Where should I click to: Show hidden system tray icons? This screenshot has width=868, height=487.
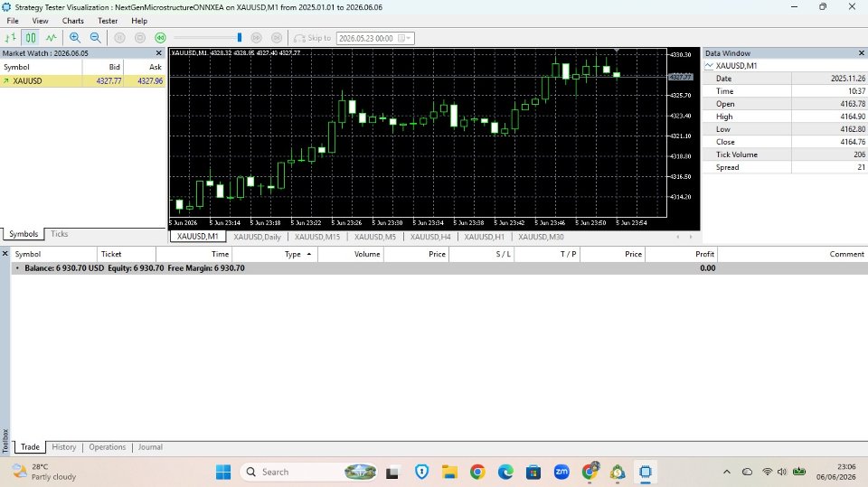click(727, 472)
